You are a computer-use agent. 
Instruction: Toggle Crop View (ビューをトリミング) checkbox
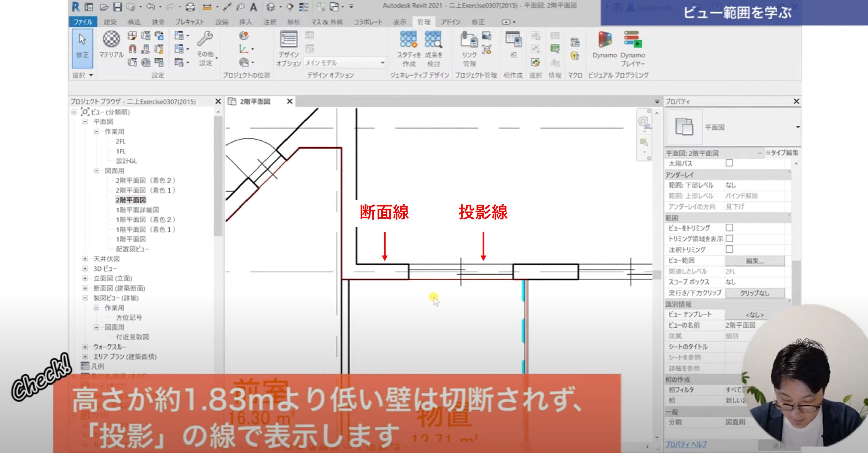729,228
